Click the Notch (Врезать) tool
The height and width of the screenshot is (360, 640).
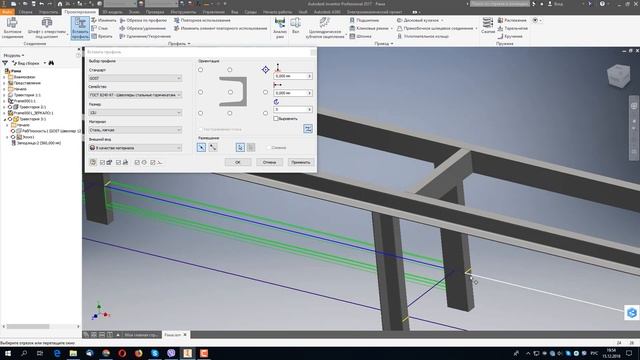click(x=102, y=36)
